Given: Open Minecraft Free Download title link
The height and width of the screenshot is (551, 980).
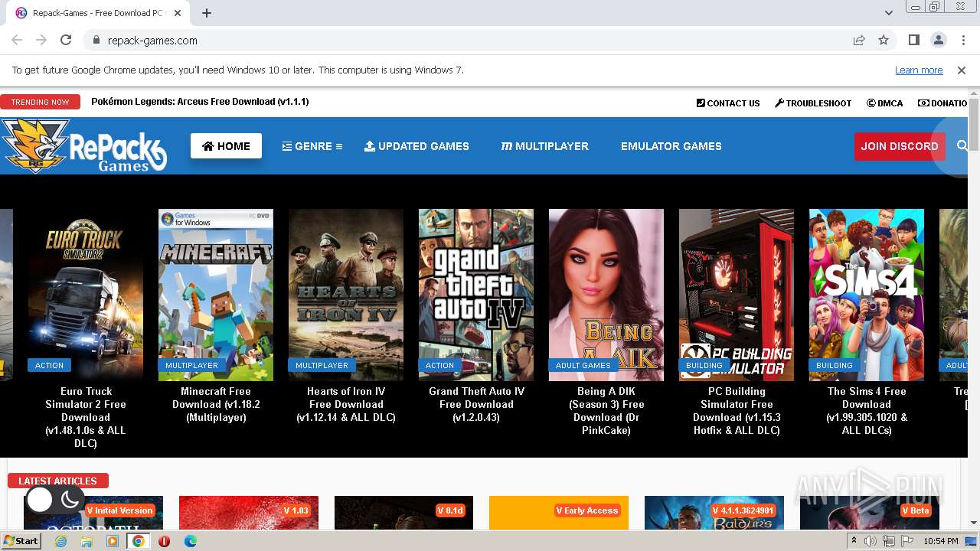Looking at the screenshot, I should click(216, 404).
